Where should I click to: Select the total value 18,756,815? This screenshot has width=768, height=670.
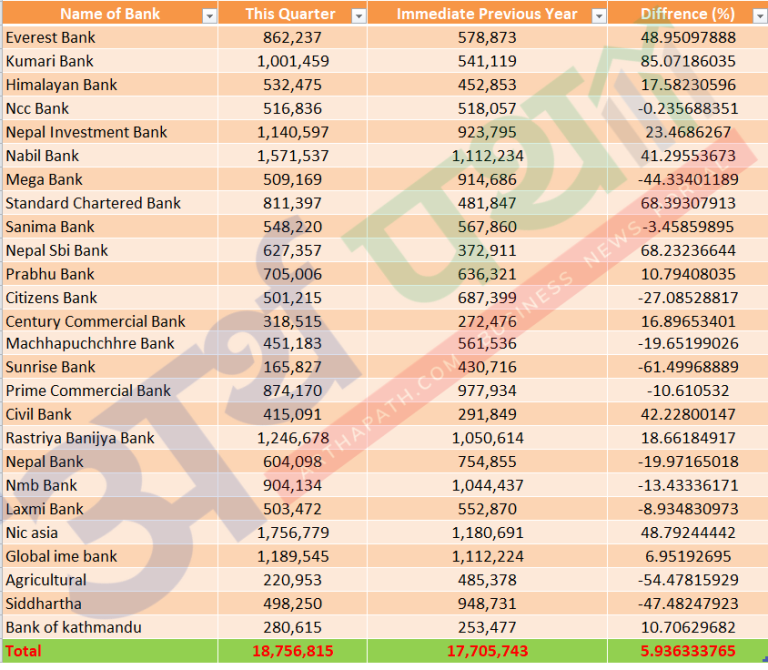(292, 651)
